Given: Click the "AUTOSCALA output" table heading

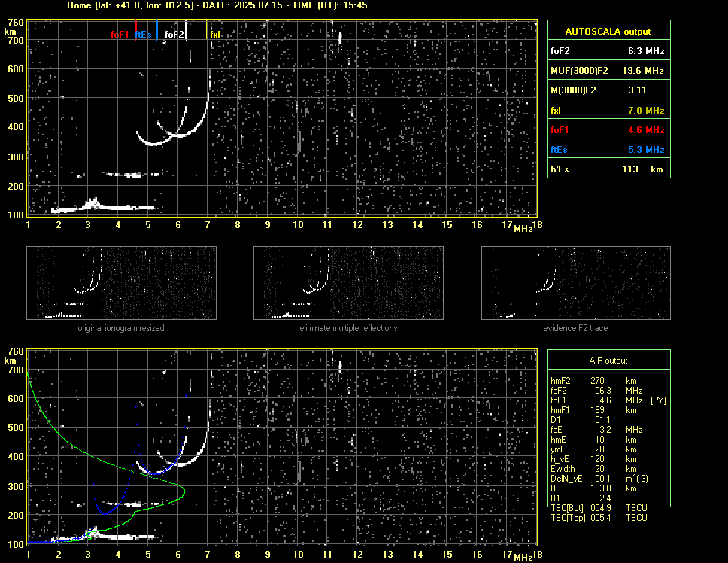Looking at the screenshot, I should (608, 32).
